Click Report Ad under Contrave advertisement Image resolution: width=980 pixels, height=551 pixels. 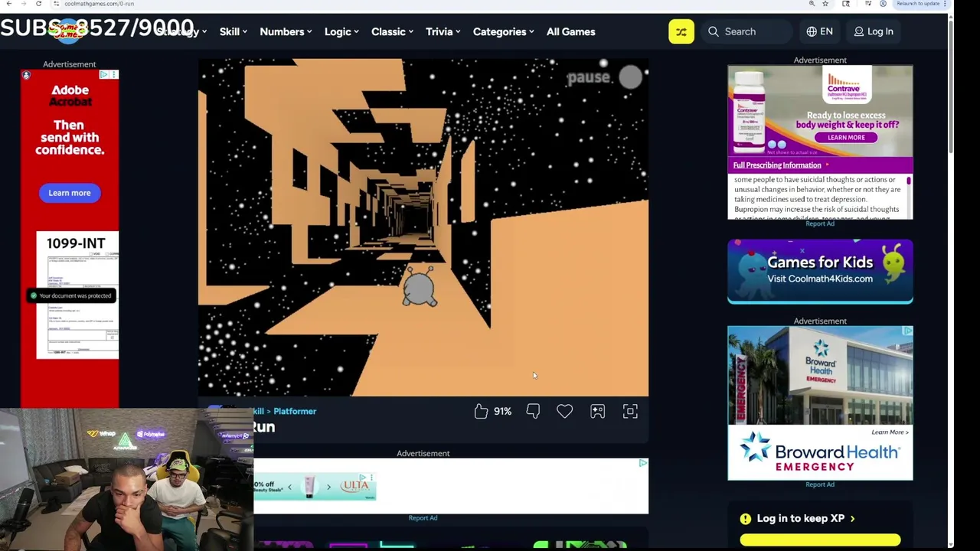[x=820, y=223]
